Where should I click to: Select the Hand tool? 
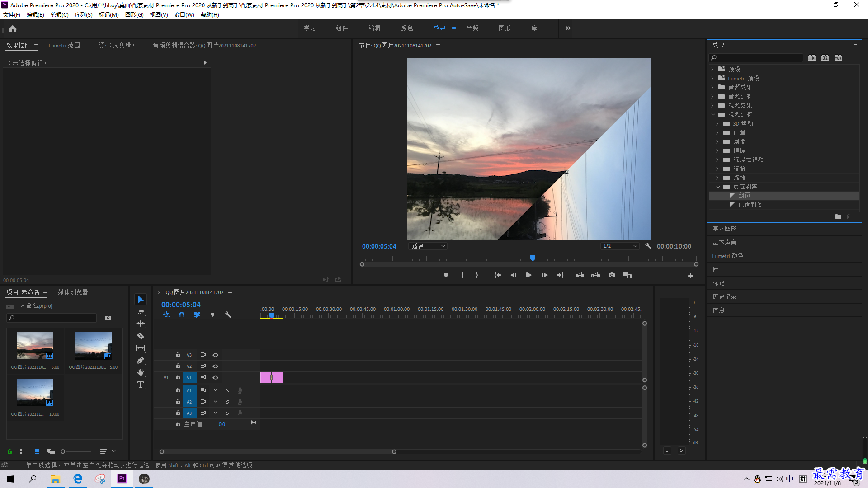(141, 372)
